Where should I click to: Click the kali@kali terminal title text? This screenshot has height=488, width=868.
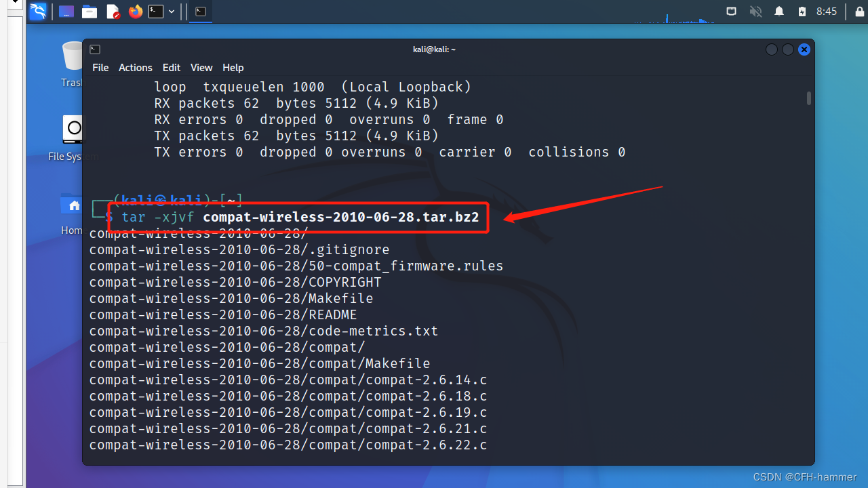point(434,49)
